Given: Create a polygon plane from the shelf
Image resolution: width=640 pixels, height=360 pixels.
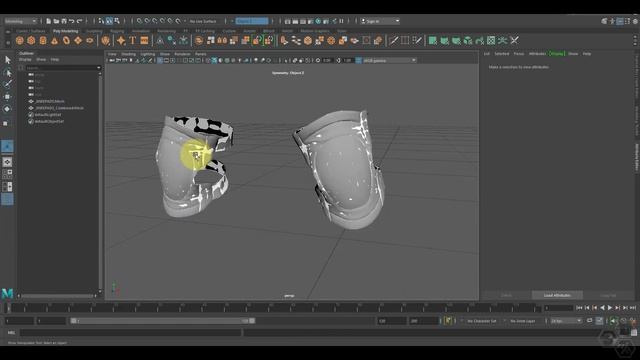Looking at the screenshot, I should [x=78, y=40].
